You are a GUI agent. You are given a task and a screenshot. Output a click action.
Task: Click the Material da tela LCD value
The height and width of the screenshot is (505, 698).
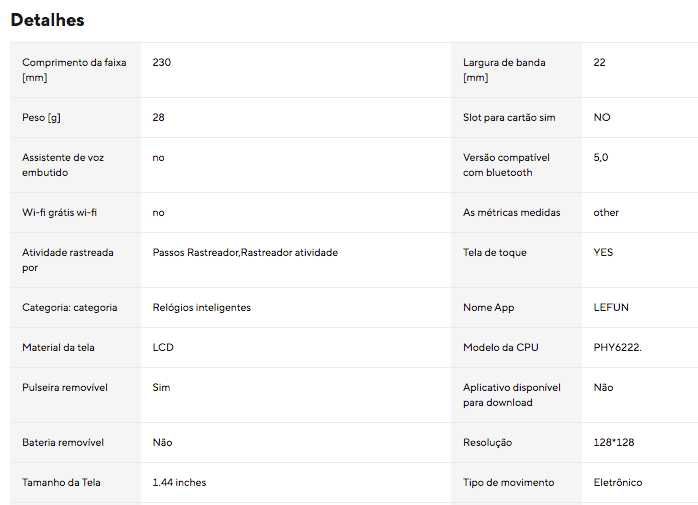coord(163,347)
